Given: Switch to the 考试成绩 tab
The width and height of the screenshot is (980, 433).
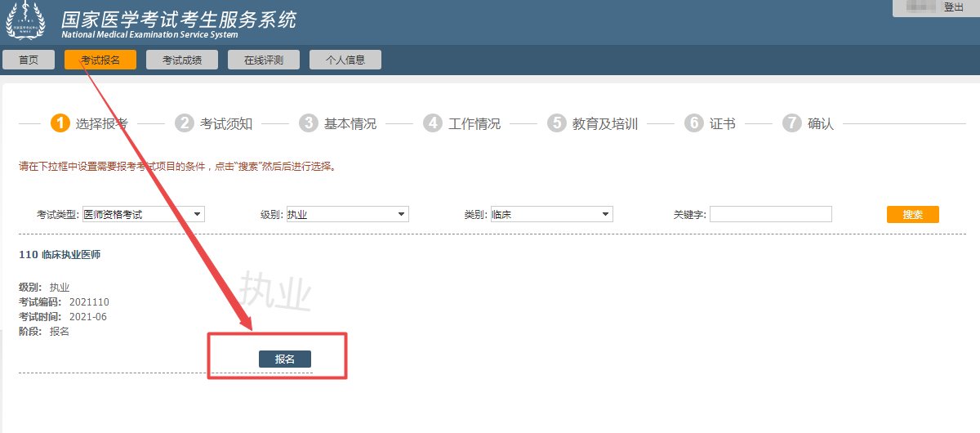Looking at the screenshot, I should pyautogui.click(x=182, y=60).
